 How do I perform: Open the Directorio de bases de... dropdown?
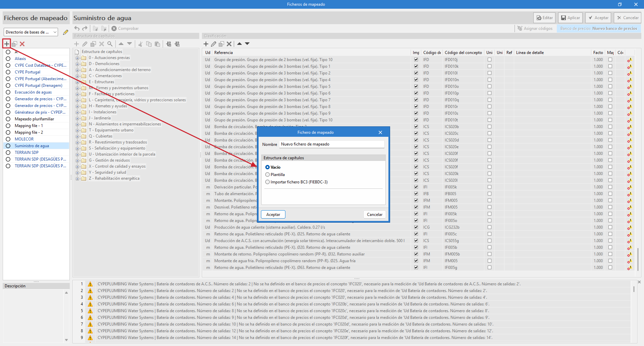coord(31,32)
